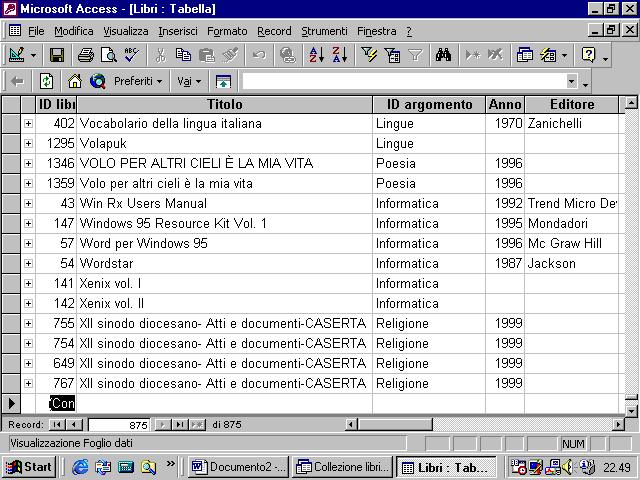Select the Zanichelli editore cell
Screen dimensions: 640x480
click(x=571, y=123)
